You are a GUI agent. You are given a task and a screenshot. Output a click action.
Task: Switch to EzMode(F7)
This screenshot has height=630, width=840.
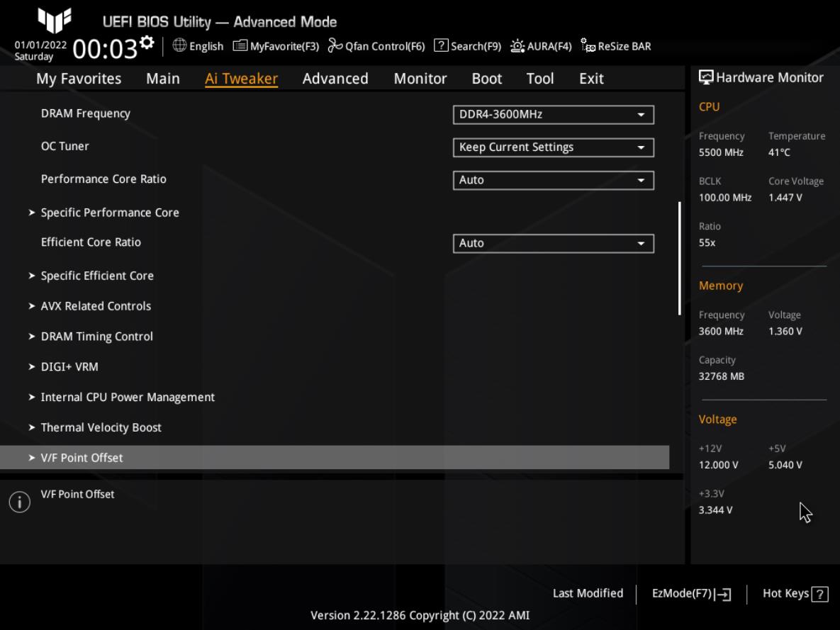pyautogui.click(x=691, y=594)
